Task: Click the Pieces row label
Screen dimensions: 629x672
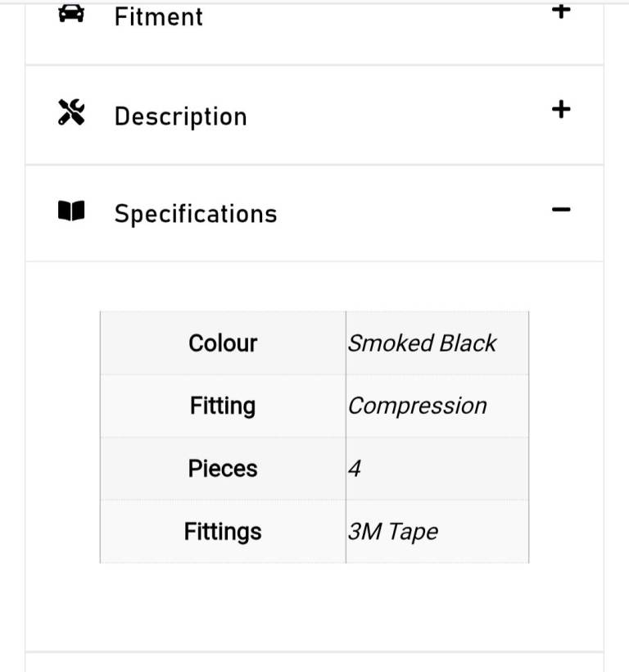Action: [223, 469]
